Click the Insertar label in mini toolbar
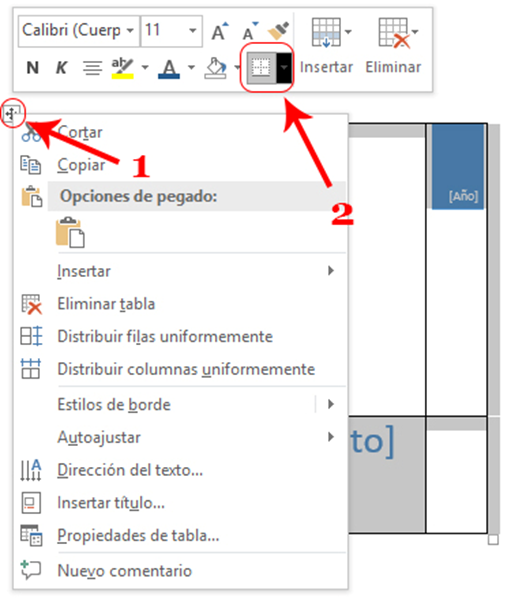Image resolution: width=511 pixels, height=605 pixels. coord(326,68)
